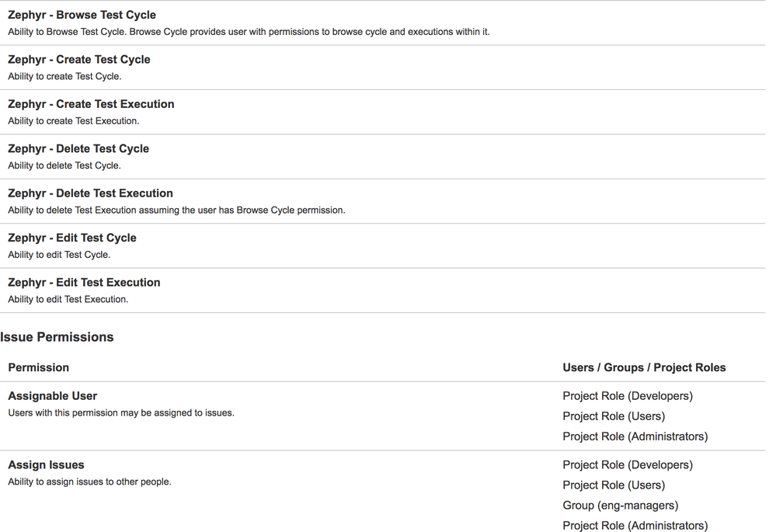Click Zephyr - Create Test Execution title
Screen dimensions: 776x532
[91, 104]
